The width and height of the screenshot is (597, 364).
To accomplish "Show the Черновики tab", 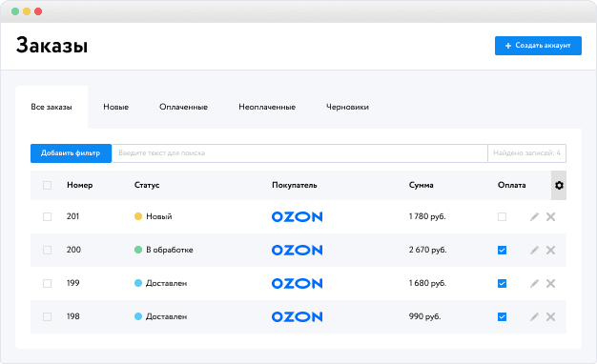I will tap(348, 108).
